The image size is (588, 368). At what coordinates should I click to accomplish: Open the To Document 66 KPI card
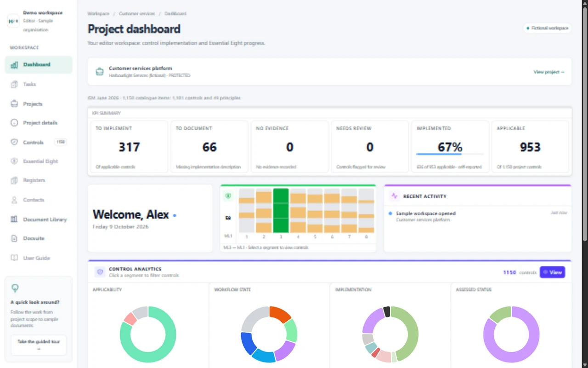(209, 147)
